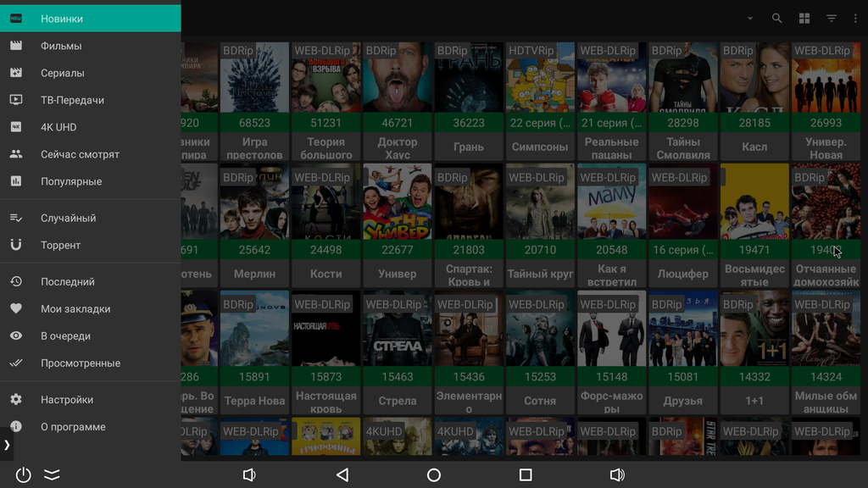Open Торрент label in drawer
Viewport: 868px width, 488px height.
(x=60, y=245)
